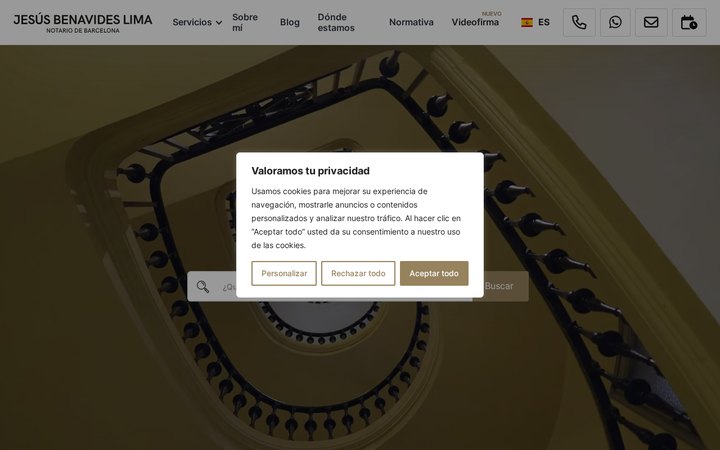Click the Valoramos tu privacidad heading

(310, 171)
